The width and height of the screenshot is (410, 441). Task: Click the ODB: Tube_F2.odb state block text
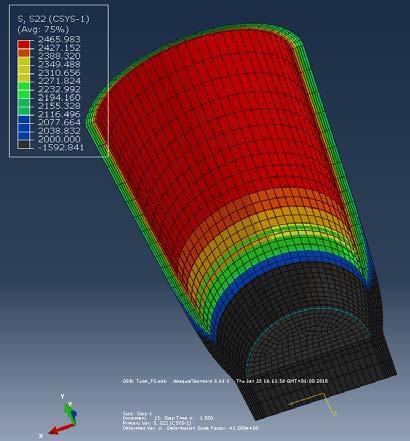[144, 381]
